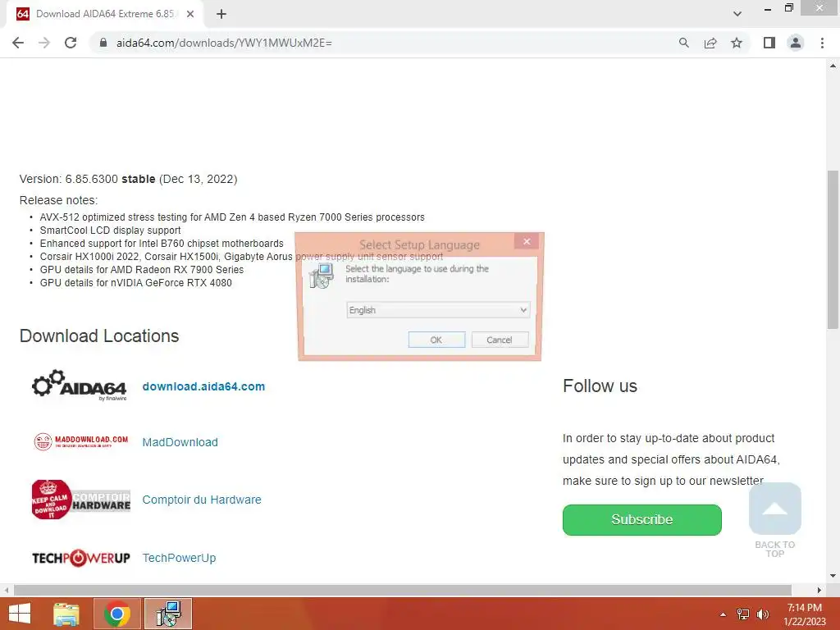This screenshot has height=630, width=840.
Task: Switch to Chrome in the taskbar
Action: (117, 614)
